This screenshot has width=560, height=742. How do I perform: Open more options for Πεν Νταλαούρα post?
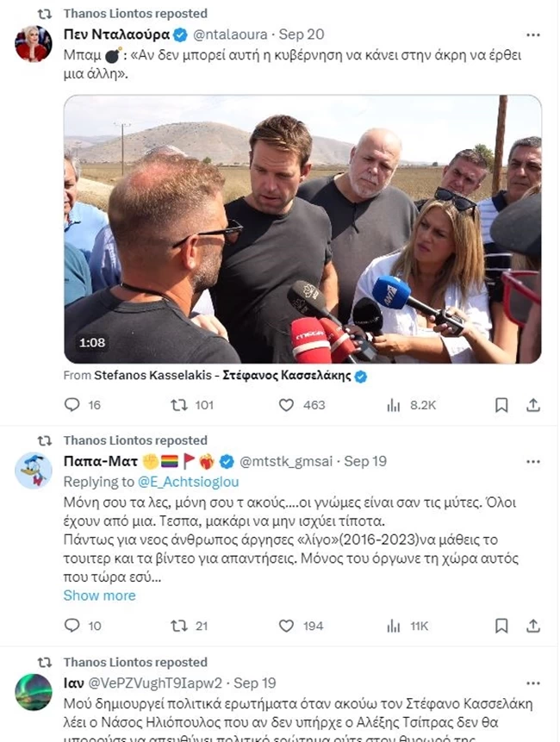coord(533,35)
